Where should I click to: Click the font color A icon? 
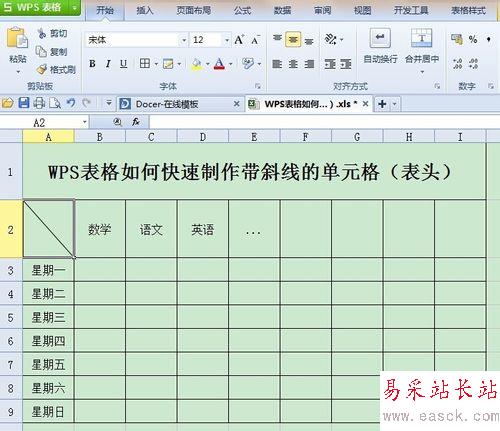pos(219,64)
